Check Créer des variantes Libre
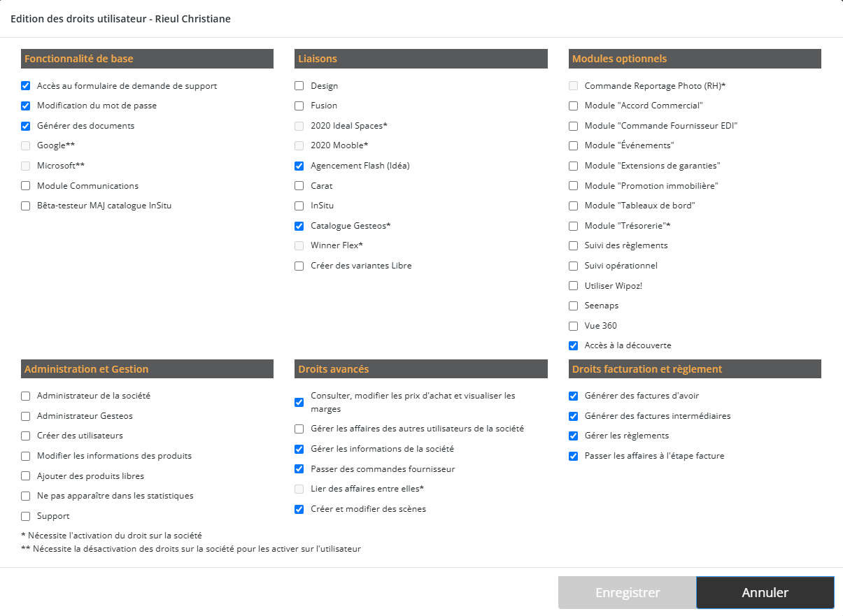The height and width of the screenshot is (616, 843). click(299, 266)
